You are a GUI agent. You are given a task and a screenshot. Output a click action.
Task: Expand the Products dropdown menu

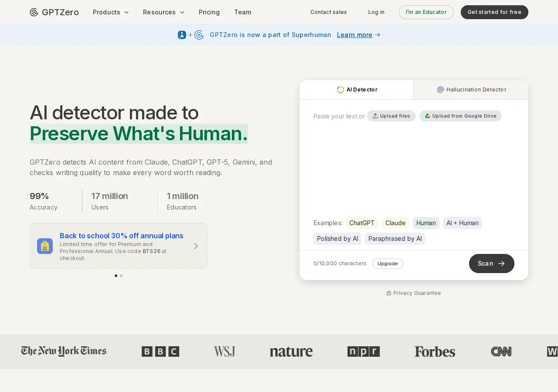111,12
